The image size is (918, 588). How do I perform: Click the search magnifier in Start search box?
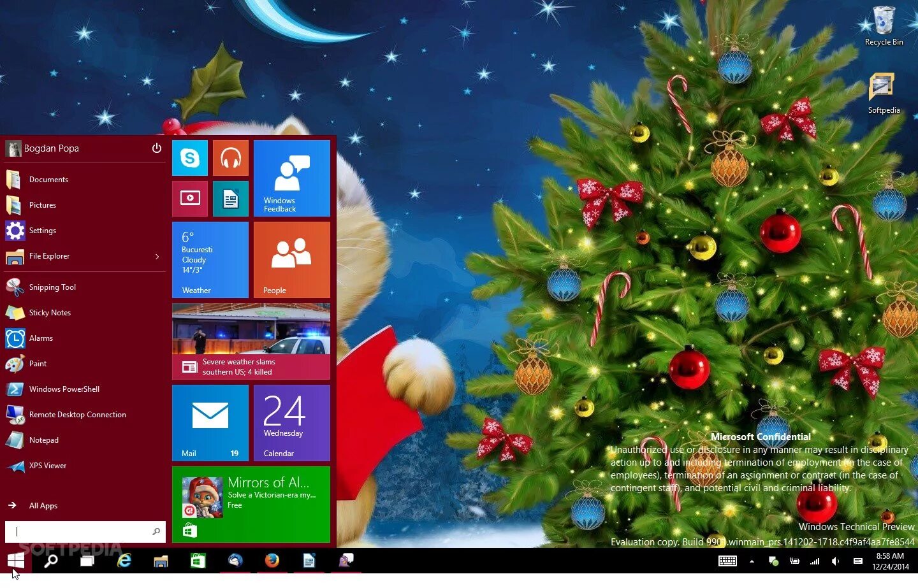(156, 531)
